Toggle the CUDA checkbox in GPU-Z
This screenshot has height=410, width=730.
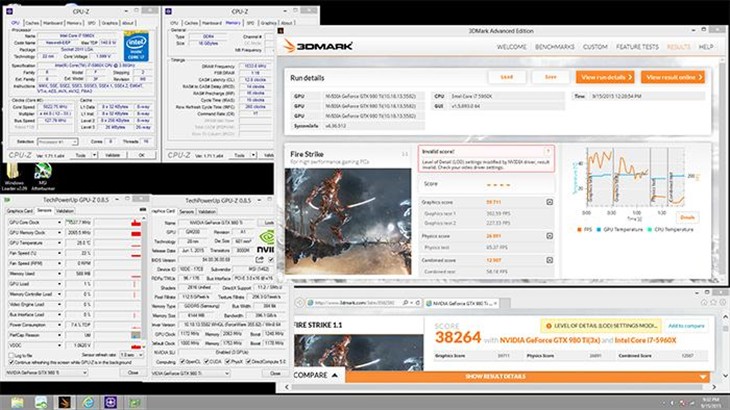[x=207, y=362]
